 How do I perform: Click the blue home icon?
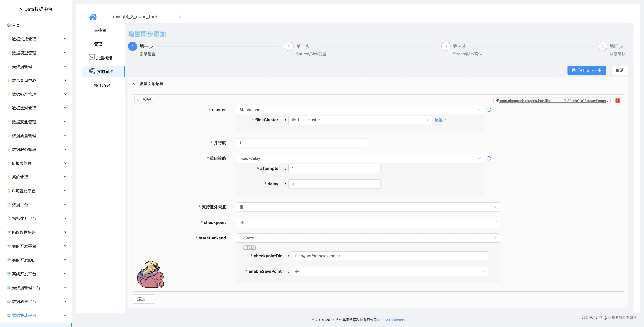pyautogui.click(x=93, y=17)
